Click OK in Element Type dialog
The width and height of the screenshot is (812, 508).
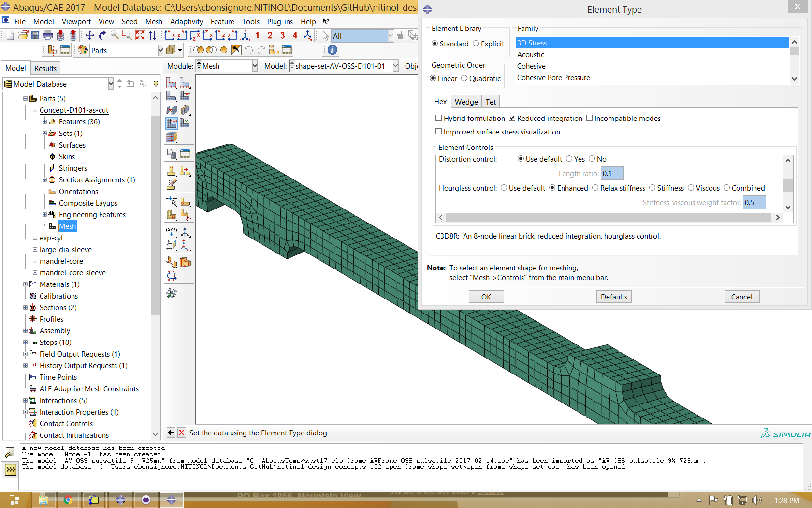(486, 297)
